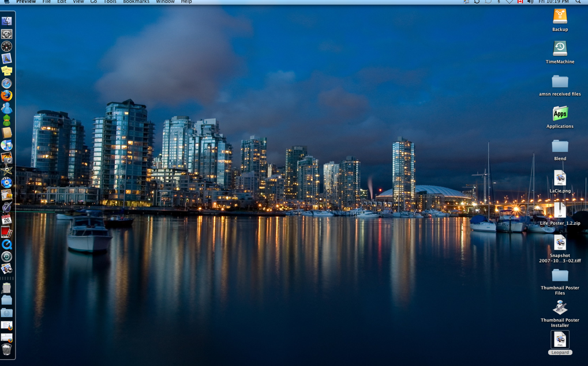Open the Canadian flag input menu

[x=520, y=2]
